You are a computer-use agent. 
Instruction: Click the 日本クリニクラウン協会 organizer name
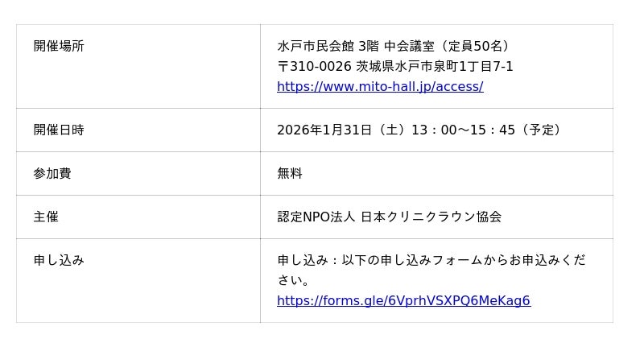click(x=431, y=217)
